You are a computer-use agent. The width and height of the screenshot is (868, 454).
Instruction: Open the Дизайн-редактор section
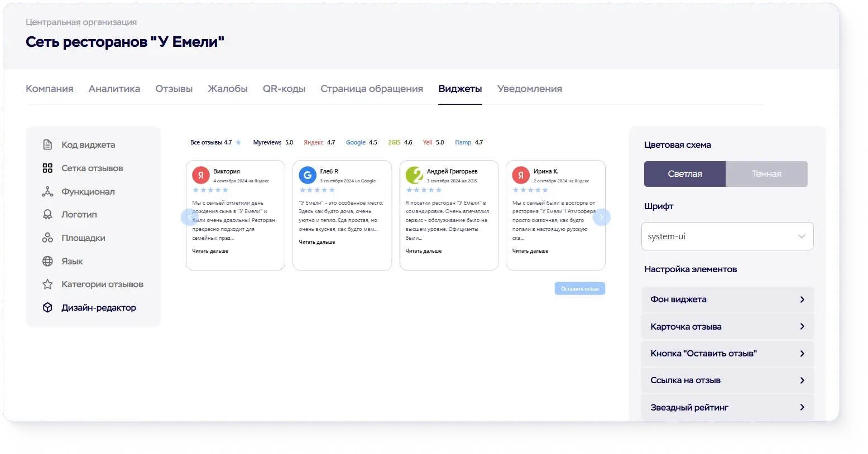(x=99, y=308)
